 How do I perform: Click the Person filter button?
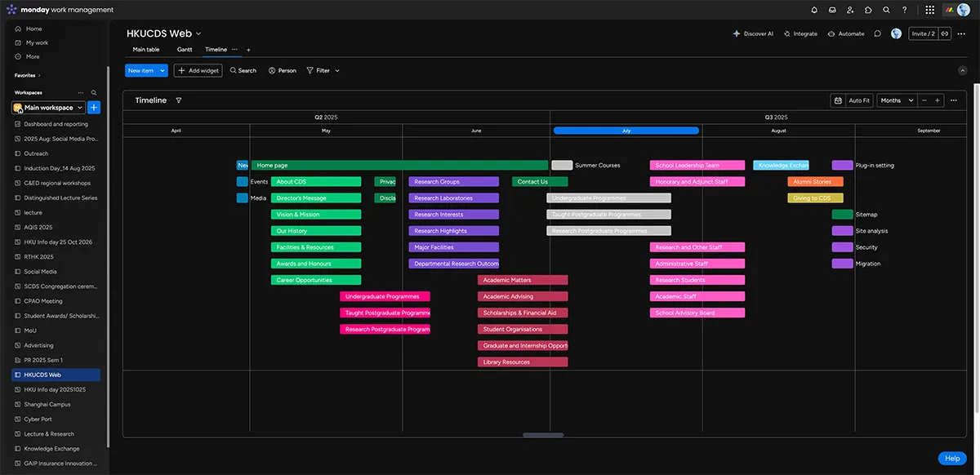coord(283,71)
